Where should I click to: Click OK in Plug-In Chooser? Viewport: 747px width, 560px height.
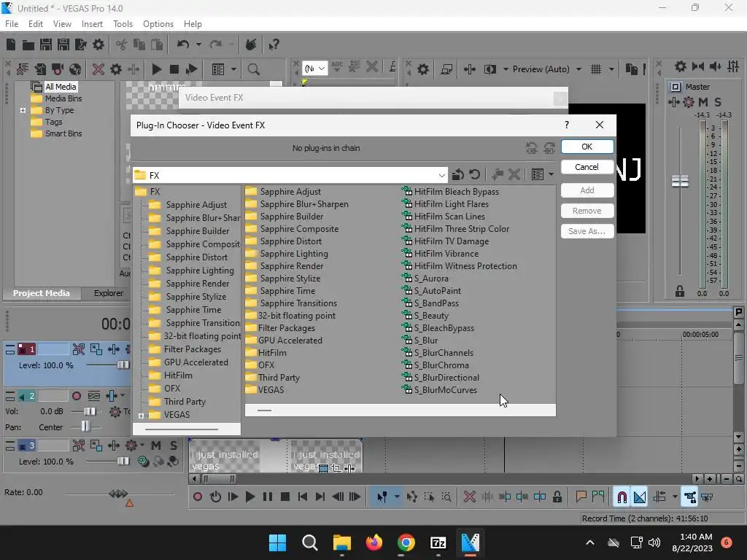(x=587, y=147)
